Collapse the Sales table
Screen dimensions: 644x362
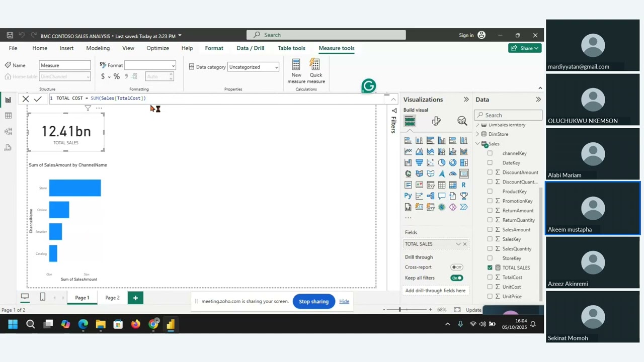click(477, 144)
